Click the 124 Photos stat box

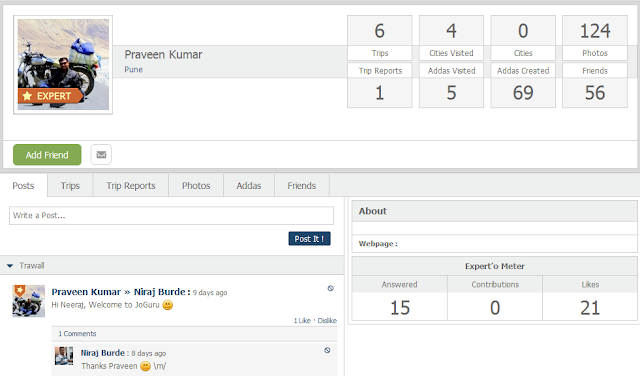(595, 38)
